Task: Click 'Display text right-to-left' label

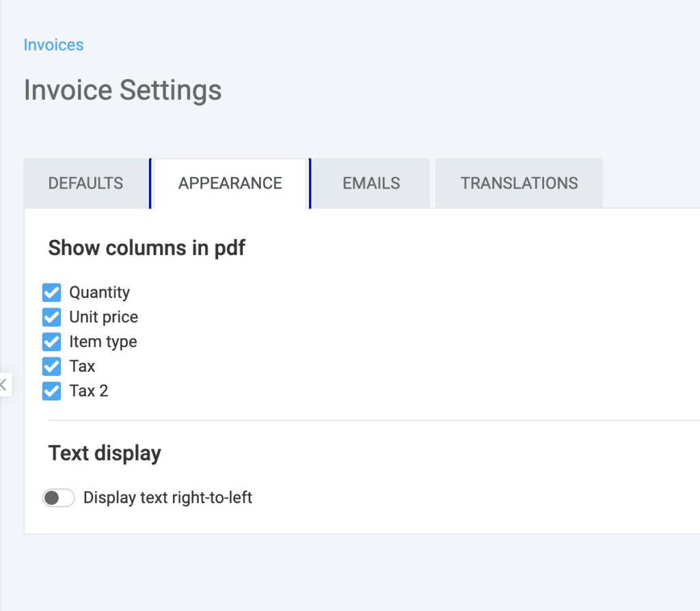Action: (x=167, y=498)
